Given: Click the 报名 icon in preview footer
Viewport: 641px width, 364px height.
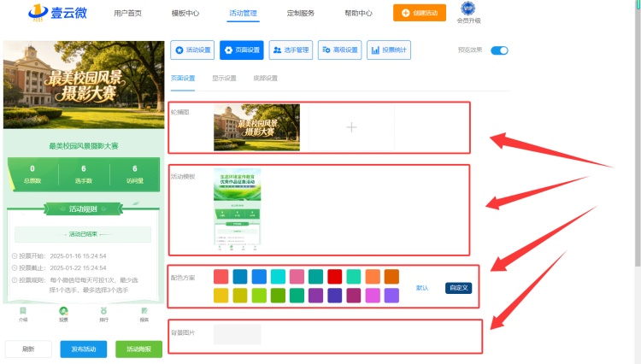Looking at the screenshot, I should point(144,311).
